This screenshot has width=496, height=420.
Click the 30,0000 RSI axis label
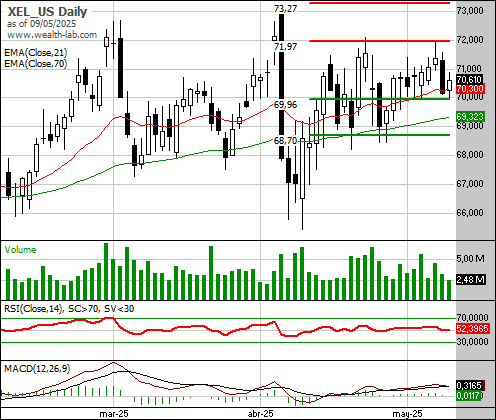coord(473,342)
